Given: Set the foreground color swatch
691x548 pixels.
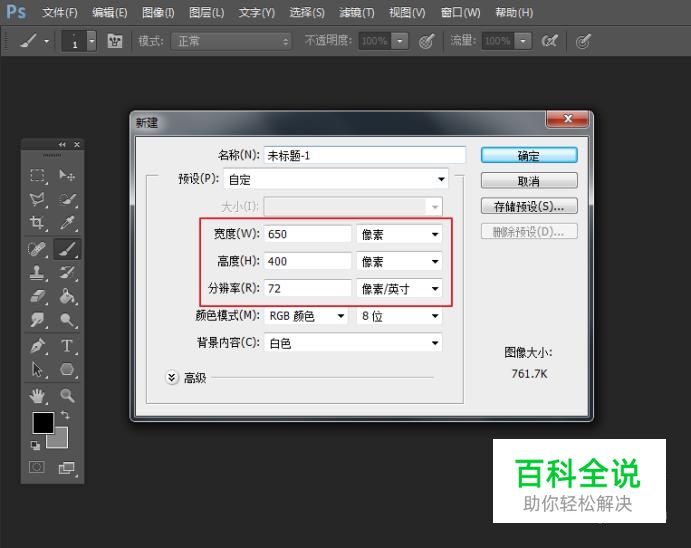Looking at the screenshot, I should pos(43,423).
